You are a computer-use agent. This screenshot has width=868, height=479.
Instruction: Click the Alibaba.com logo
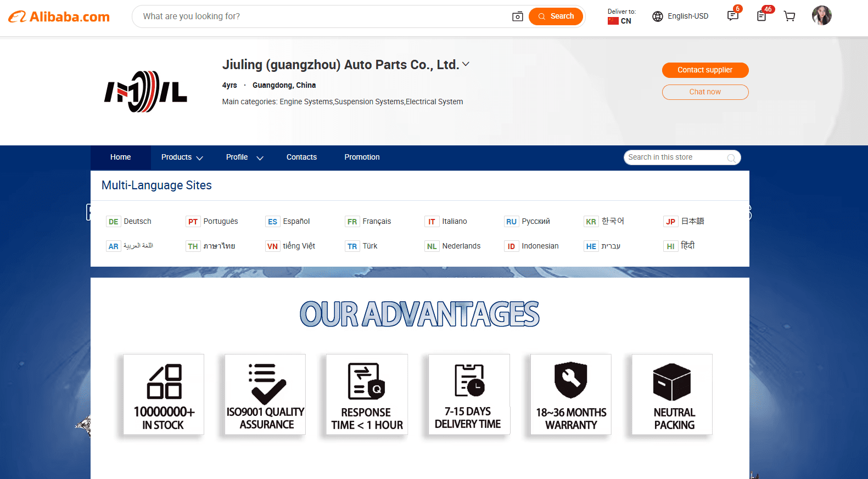59,17
